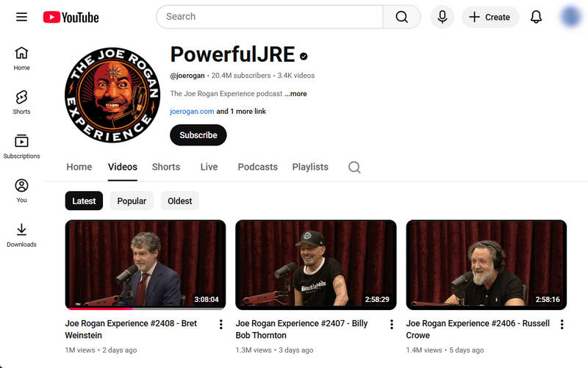Viewport: 588px width, 368px height.
Task: Start voice search with microphone icon
Action: [442, 17]
